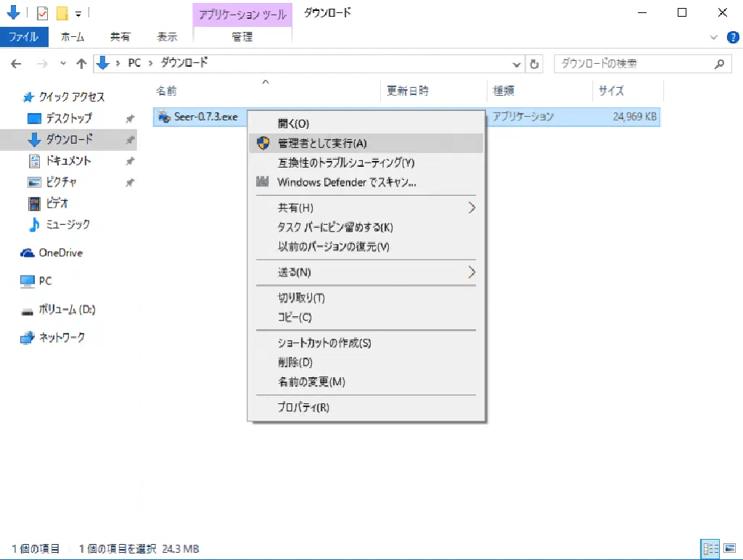Open the ファイル tab

(x=24, y=36)
